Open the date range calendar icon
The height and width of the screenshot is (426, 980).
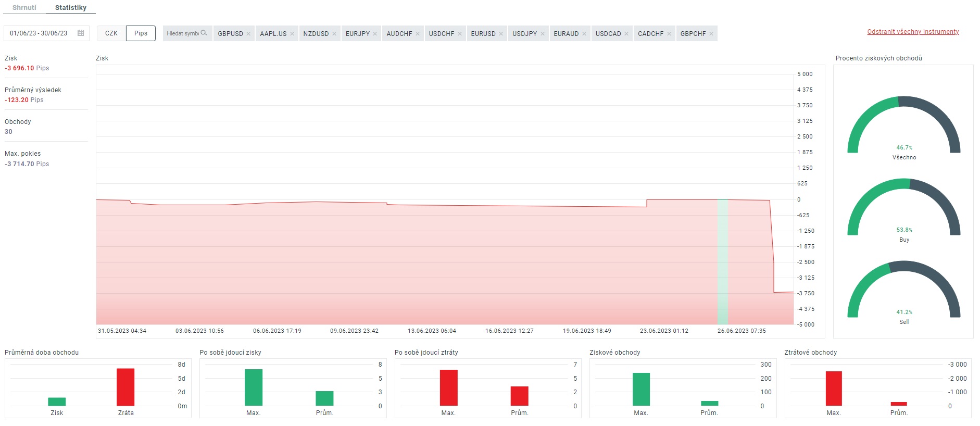click(81, 33)
